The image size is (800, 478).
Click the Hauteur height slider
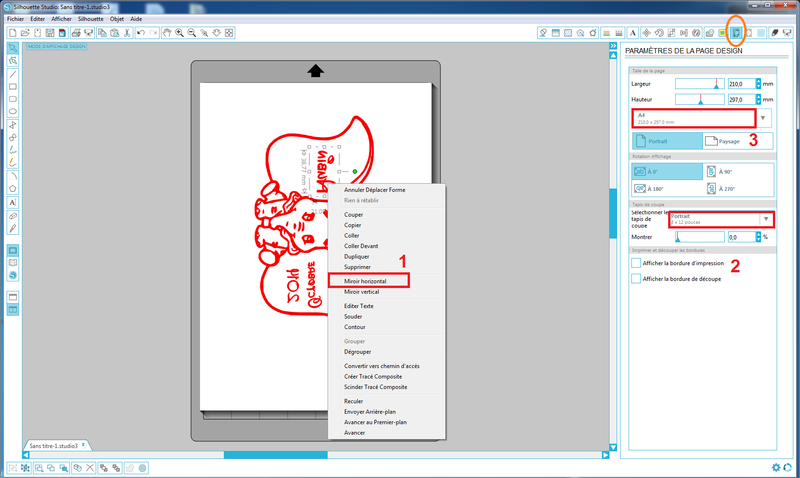pyautogui.click(x=699, y=99)
